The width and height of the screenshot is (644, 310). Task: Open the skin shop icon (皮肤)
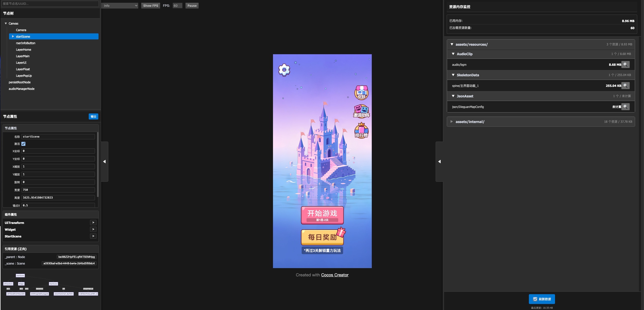click(361, 93)
